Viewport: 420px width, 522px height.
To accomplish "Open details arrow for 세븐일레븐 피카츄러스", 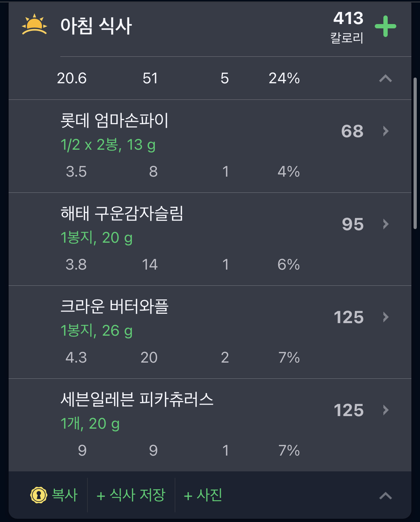I will (386, 410).
